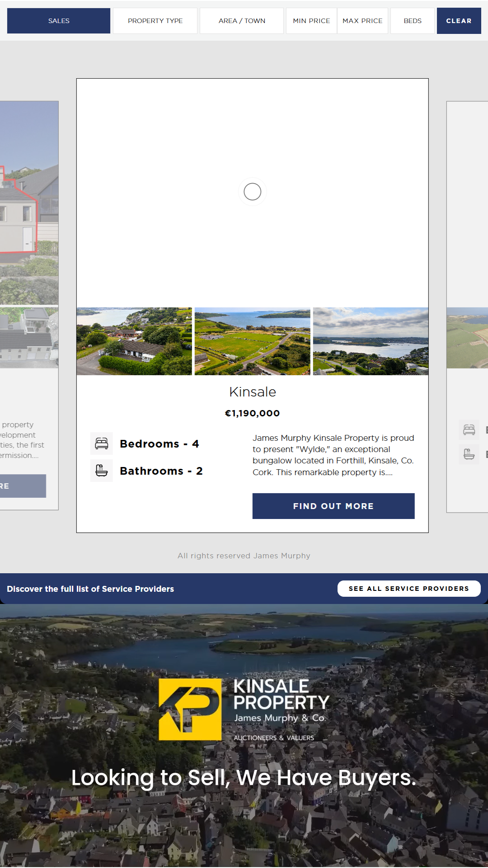Click the previous property card on the left
The height and width of the screenshot is (868, 488).
click(29, 306)
